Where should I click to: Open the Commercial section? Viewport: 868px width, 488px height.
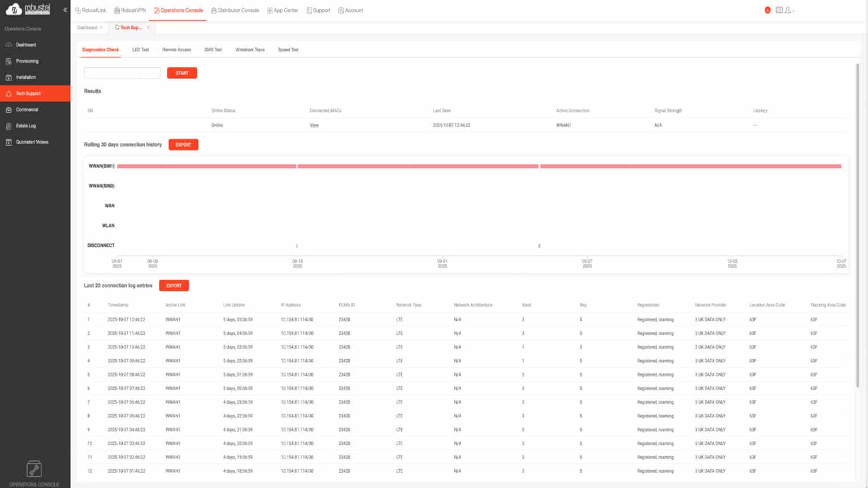[x=27, y=110]
